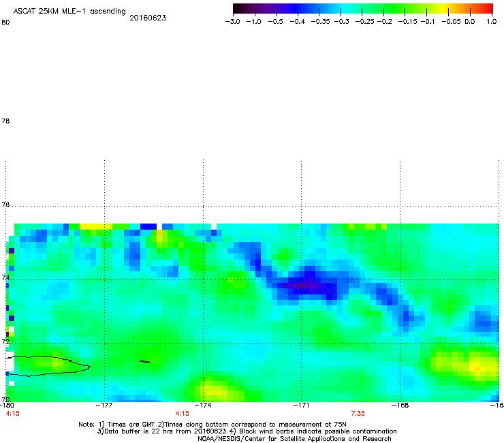
Task: Click the yellow section of the color bar
Action: tap(444, 8)
